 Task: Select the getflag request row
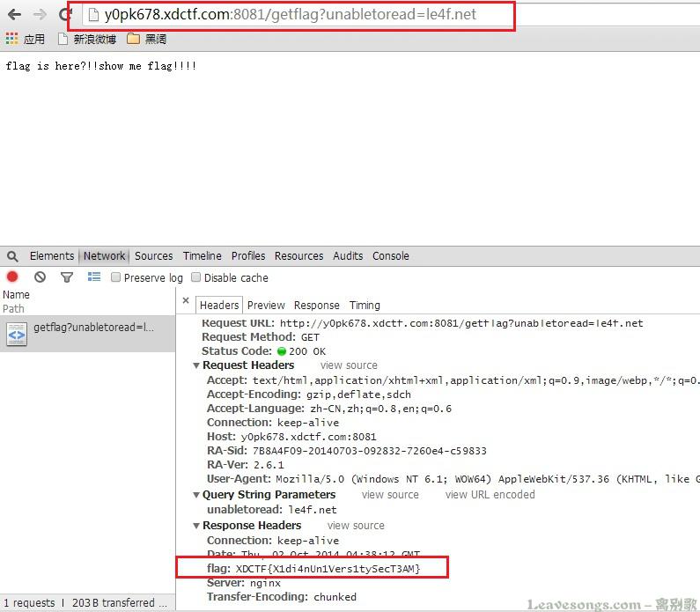click(x=87, y=334)
